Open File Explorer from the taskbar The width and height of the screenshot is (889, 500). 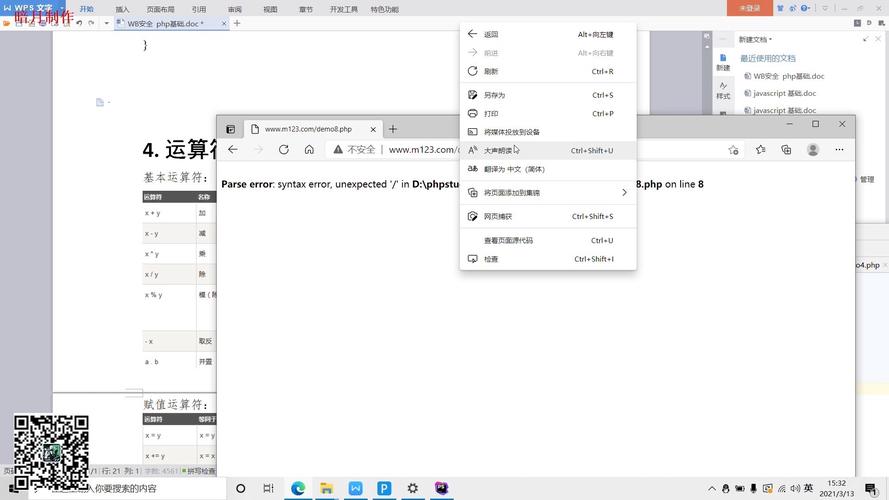tap(327, 488)
